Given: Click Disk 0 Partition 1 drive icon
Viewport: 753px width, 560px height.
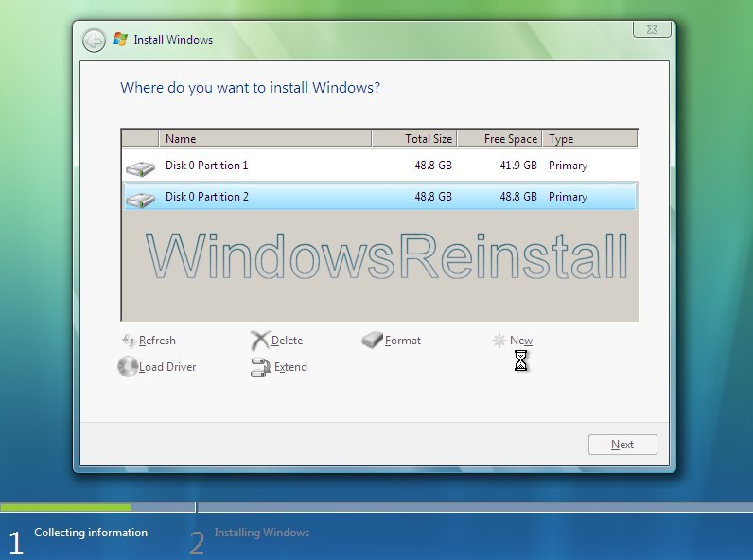Looking at the screenshot, I should pos(140,168).
